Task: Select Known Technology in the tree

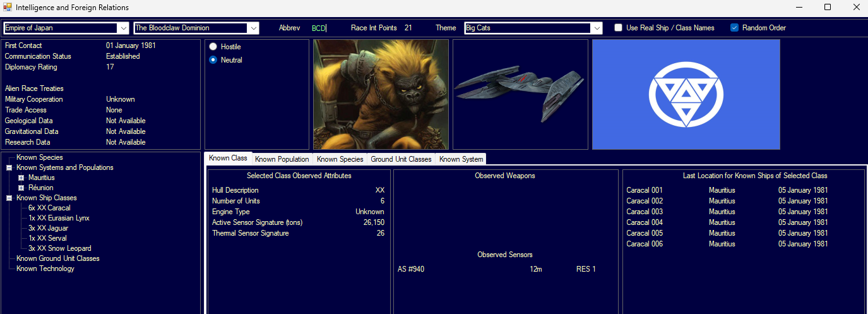Action: [x=45, y=269]
